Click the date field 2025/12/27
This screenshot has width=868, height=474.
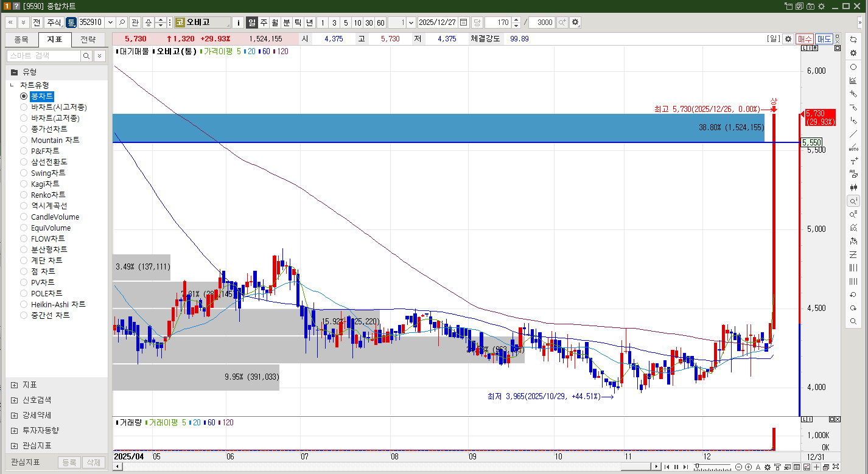pos(438,23)
